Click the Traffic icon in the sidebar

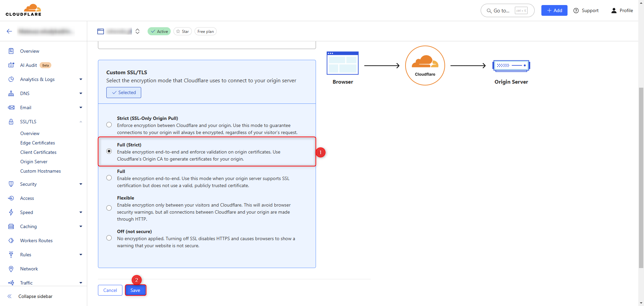(x=11, y=283)
